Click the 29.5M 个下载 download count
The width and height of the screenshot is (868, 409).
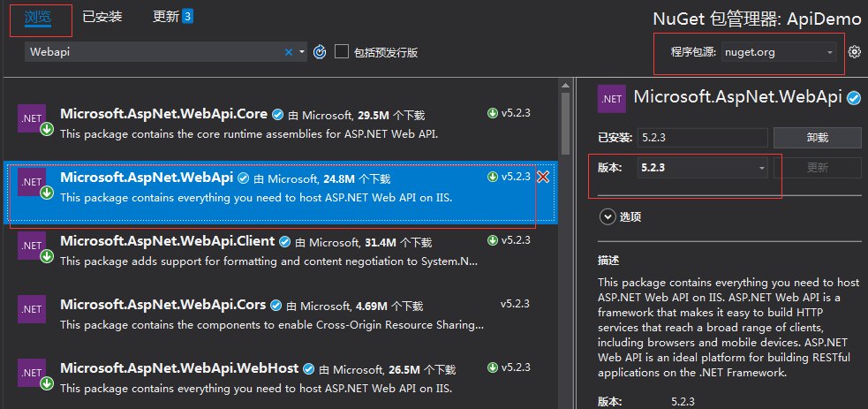tap(390, 116)
